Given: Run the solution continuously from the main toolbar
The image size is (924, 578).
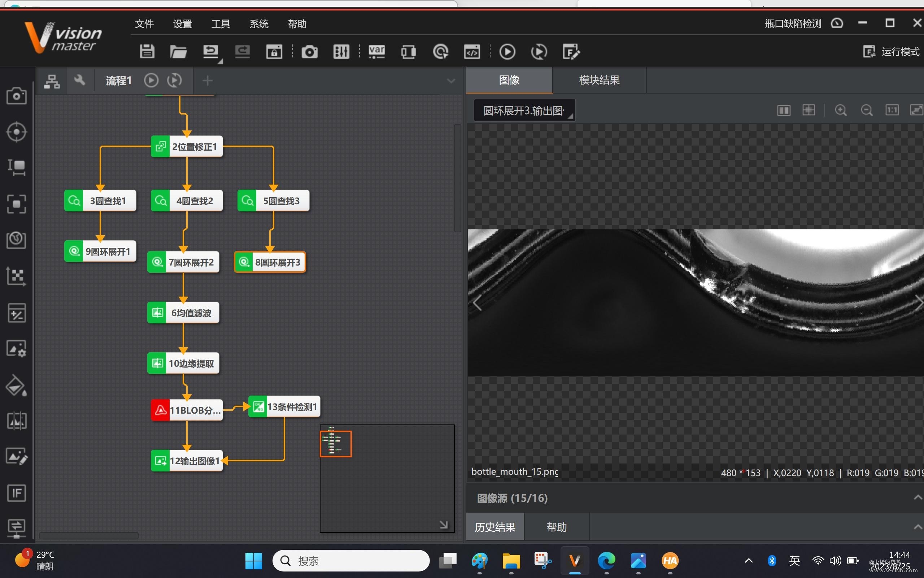Looking at the screenshot, I should pos(539,51).
